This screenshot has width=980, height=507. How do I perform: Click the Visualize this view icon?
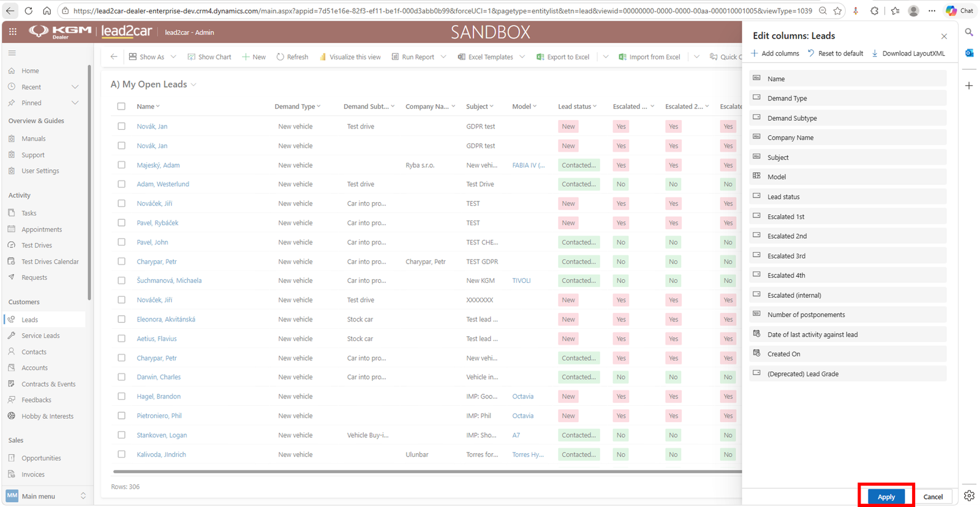[x=323, y=57]
